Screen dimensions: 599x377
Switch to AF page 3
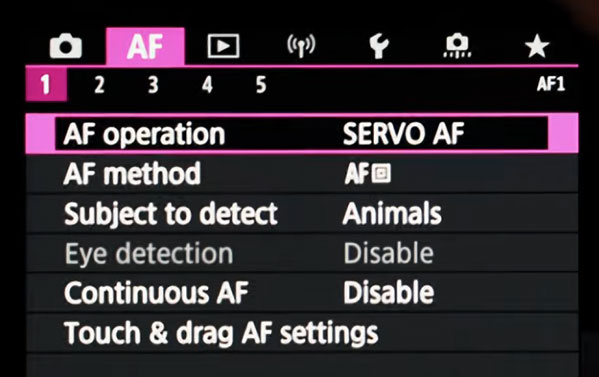pyautogui.click(x=153, y=85)
